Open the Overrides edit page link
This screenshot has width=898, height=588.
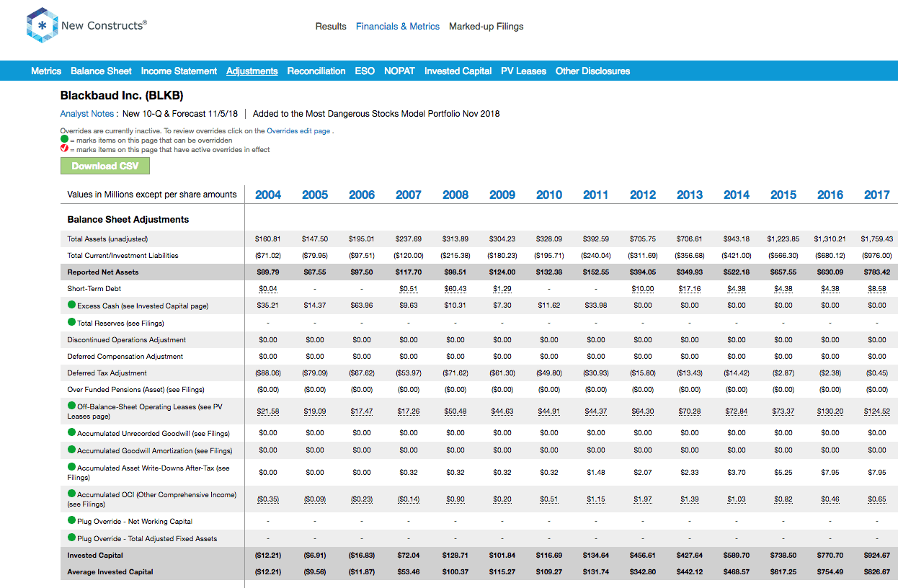coord(298,131)
